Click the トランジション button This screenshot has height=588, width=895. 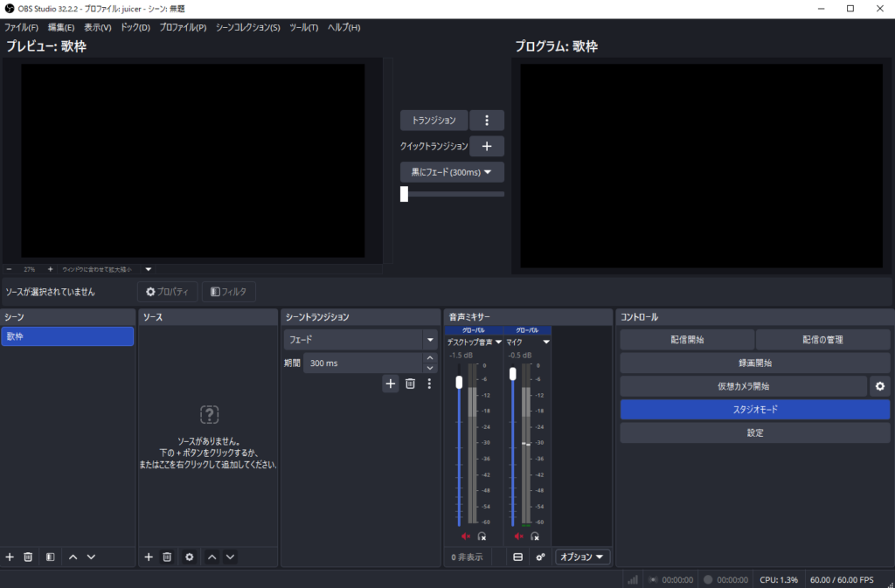tap(434, 121)
